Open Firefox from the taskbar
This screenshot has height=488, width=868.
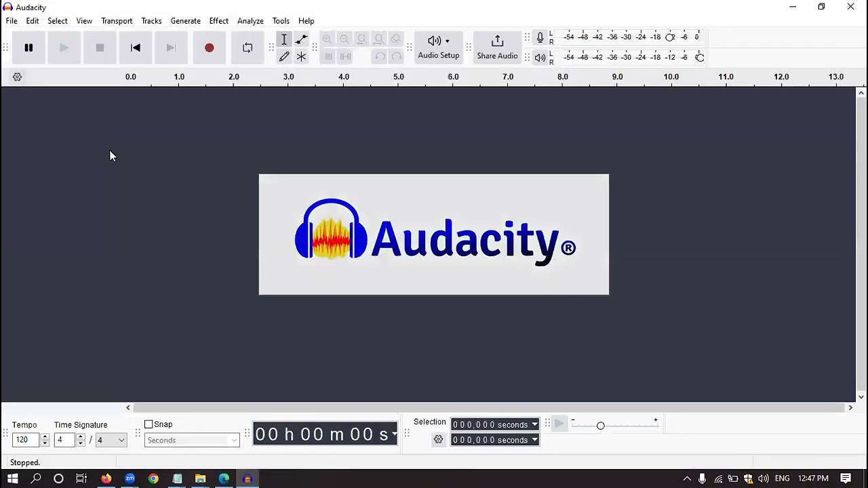[x=106, y=479]
